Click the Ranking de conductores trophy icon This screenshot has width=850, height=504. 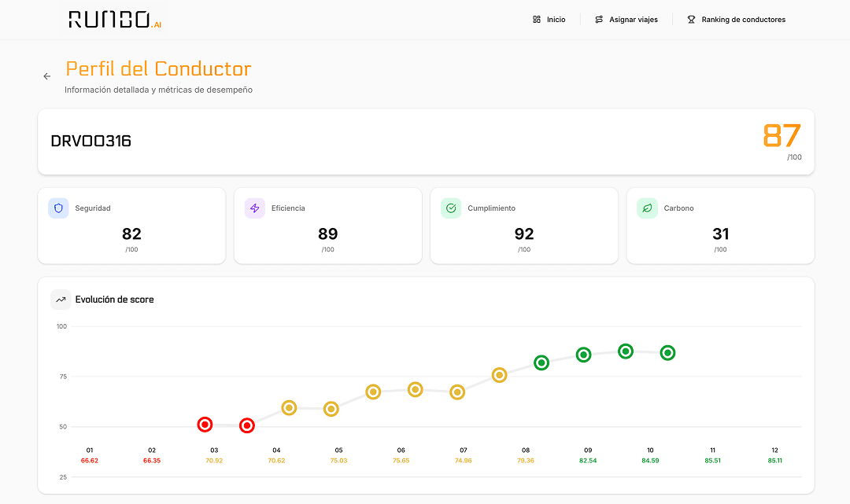pos(691,20)
